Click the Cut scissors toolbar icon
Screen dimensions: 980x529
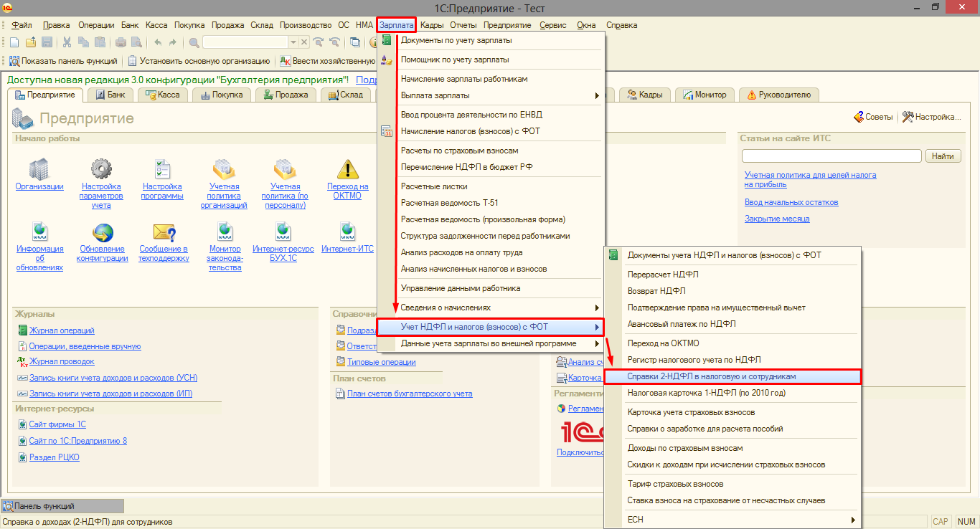click(x=67, y=42)
